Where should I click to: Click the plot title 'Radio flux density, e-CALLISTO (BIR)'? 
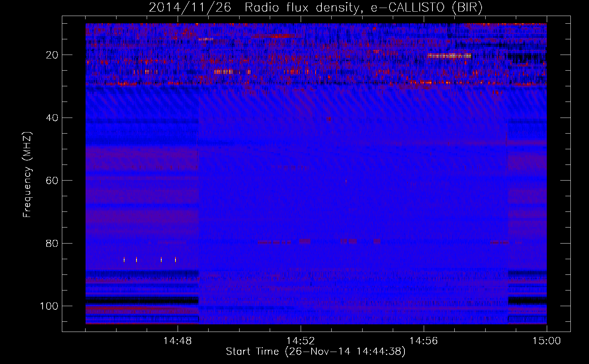[363, 8]
